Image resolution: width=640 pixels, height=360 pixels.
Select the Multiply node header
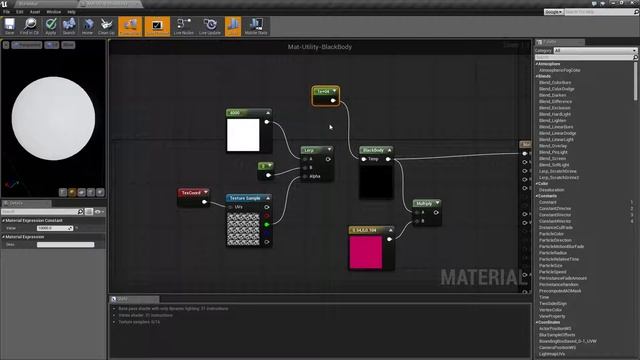coord(427,203)
